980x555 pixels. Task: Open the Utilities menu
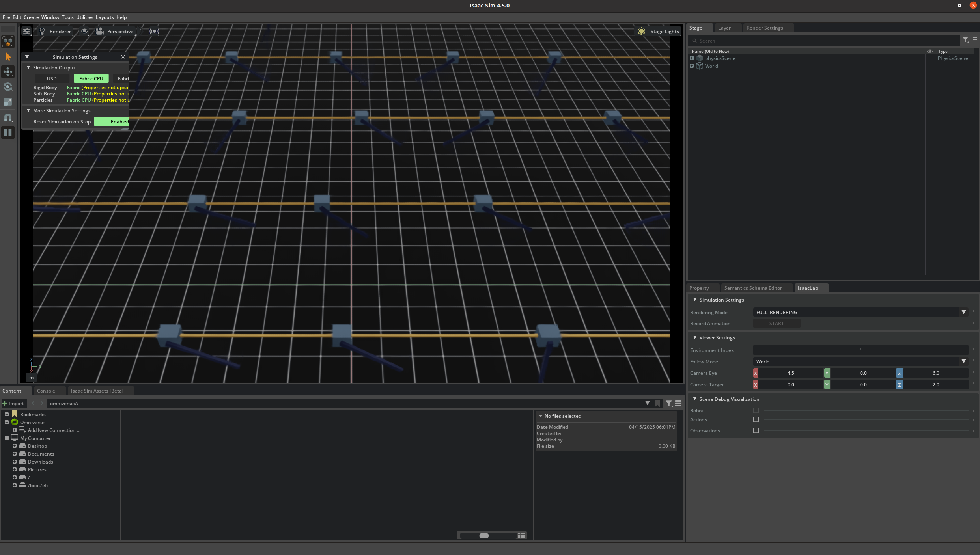pos(84,17)
